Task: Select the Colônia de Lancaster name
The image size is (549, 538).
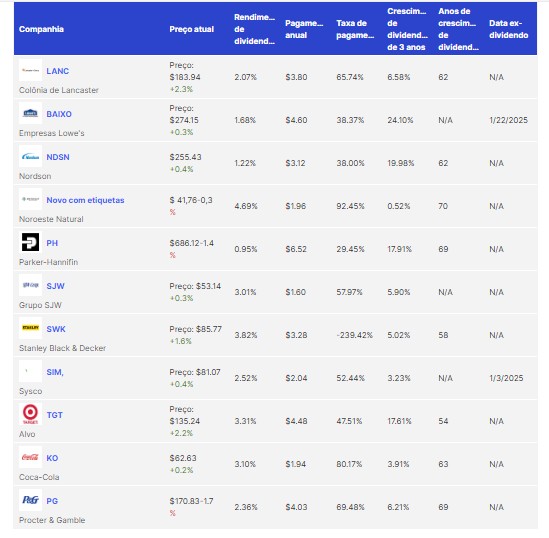Action: point(59,90)
